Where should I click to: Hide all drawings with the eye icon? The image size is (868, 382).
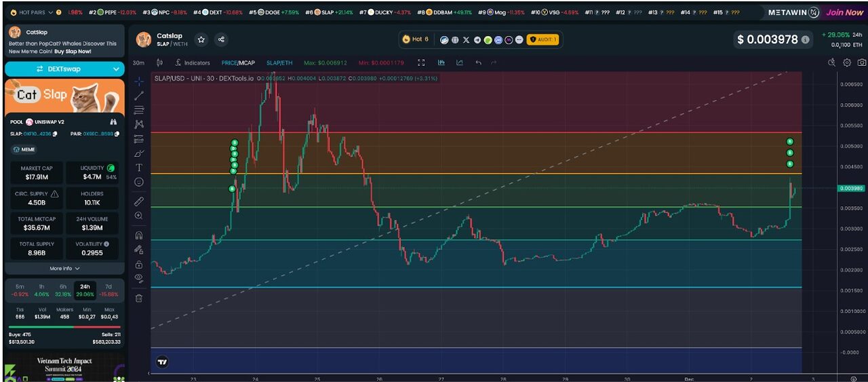pos(139,278)
